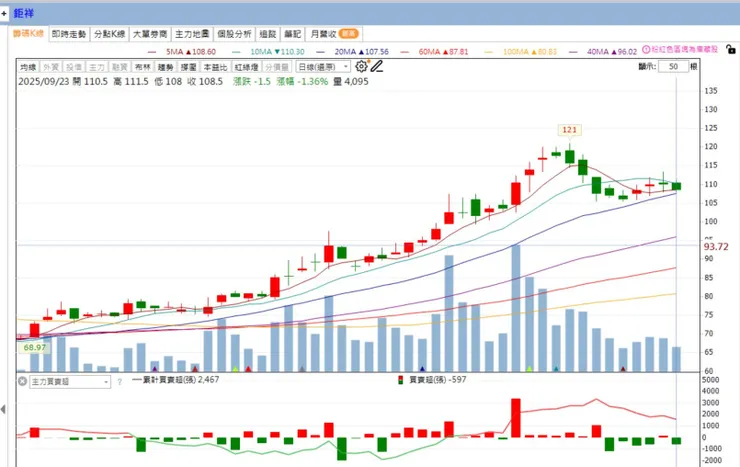The width and height of the screenshot is (740, 467).
Task: Toggle the 撐壓 support-resistance button
Action: point(189,67)
